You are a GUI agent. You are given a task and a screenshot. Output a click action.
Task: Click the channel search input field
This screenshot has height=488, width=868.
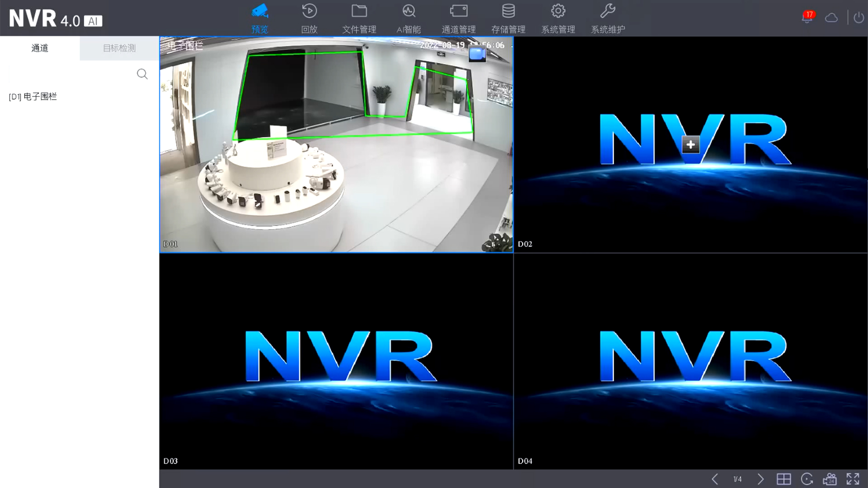pyautogui.click(x=71, y=74)
